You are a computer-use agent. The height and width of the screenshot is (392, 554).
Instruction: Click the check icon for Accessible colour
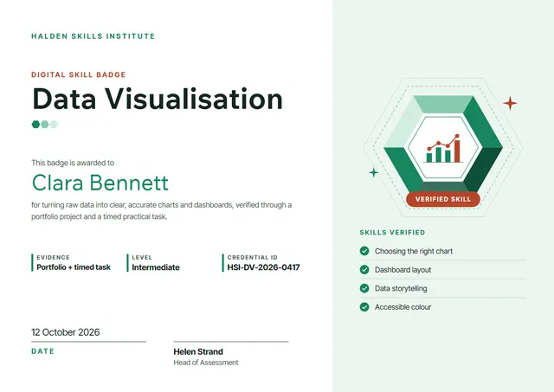point(364,307)
